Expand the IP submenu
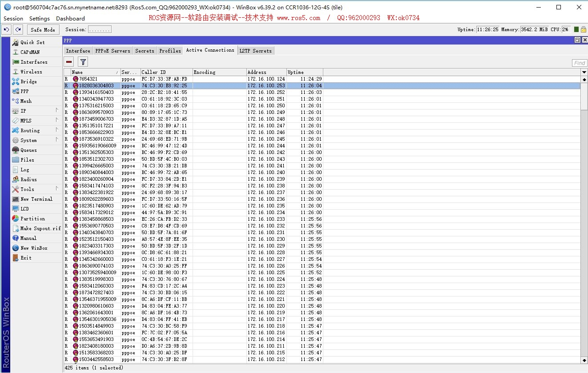588x373 pixels. pos(23,111)
